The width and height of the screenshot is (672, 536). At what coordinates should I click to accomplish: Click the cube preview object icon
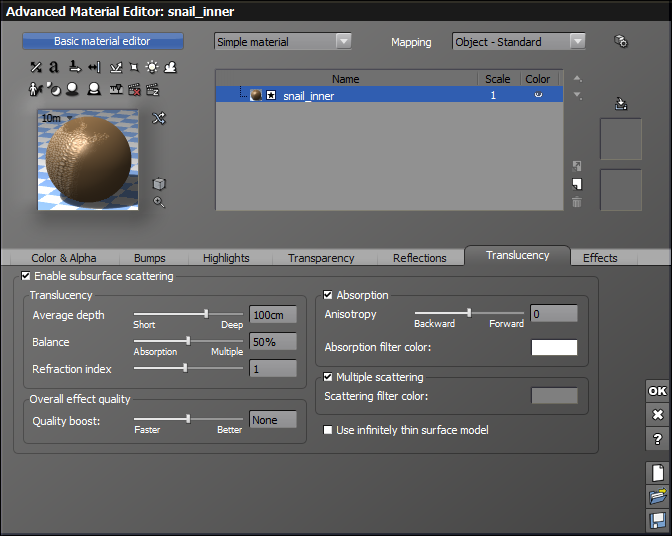[159, 184]
